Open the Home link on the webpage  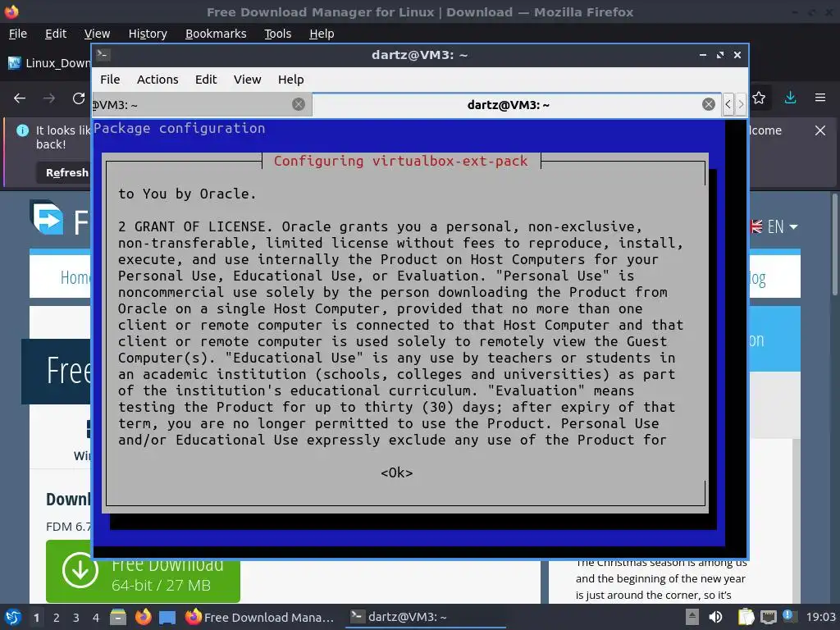[75, 277]
